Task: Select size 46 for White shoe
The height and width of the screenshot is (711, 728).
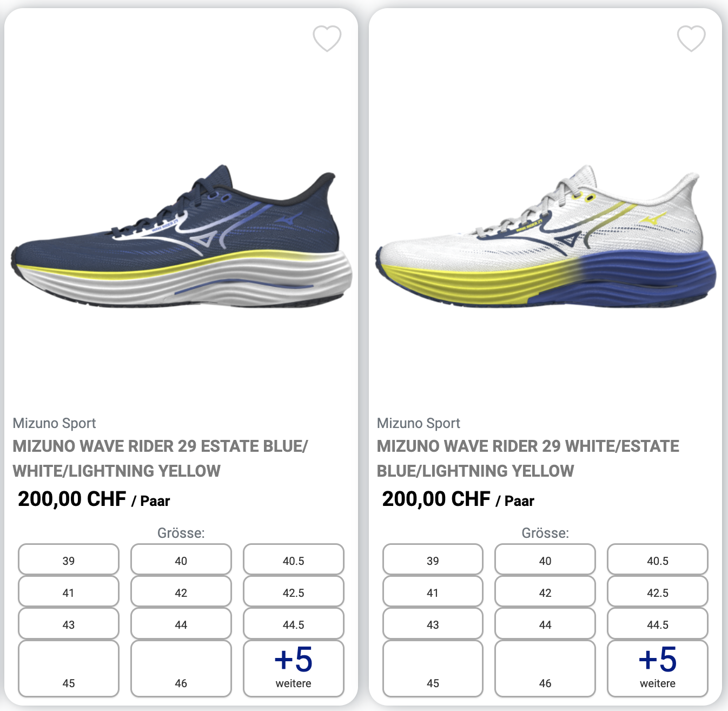Action: (545, 669)
